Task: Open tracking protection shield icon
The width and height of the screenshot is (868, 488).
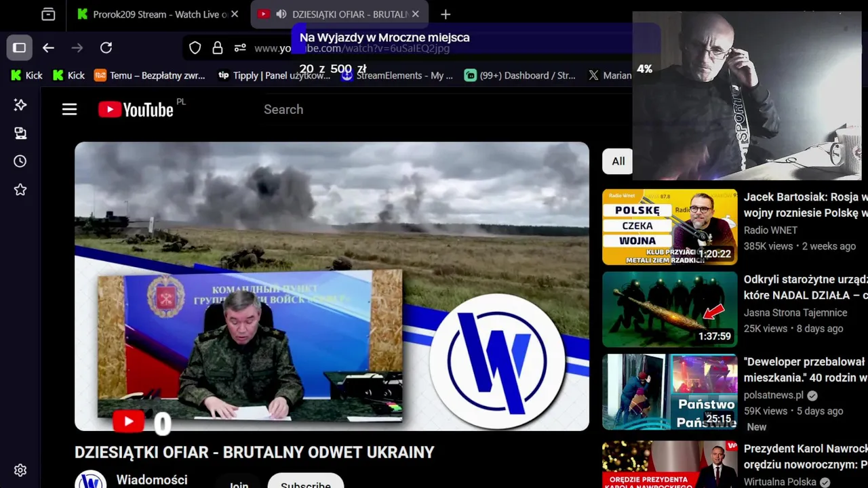Action: [195, 47]
